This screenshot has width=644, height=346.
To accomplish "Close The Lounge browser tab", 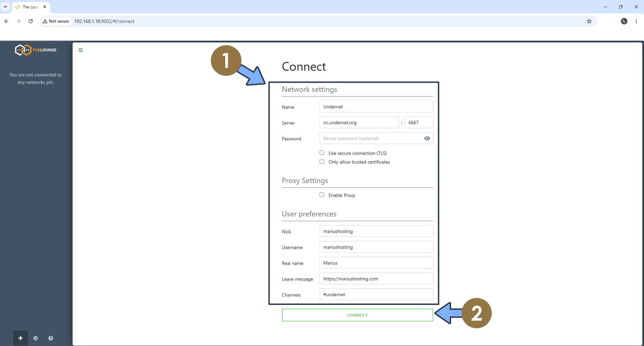I will (x=45, y=7).
